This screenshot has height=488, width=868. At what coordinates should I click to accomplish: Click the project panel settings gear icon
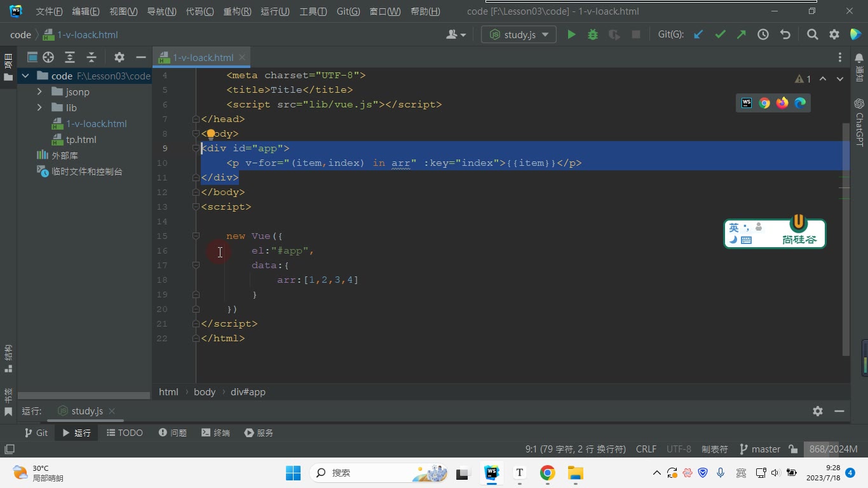pyautogui.click(x=119, y=57)
